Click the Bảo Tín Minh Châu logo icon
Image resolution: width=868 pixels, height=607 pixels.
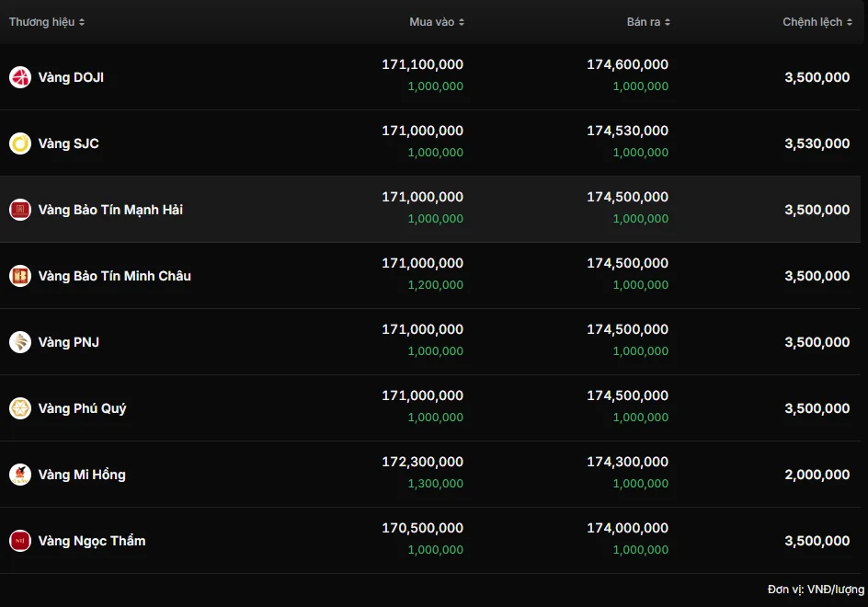pos(20,276)
